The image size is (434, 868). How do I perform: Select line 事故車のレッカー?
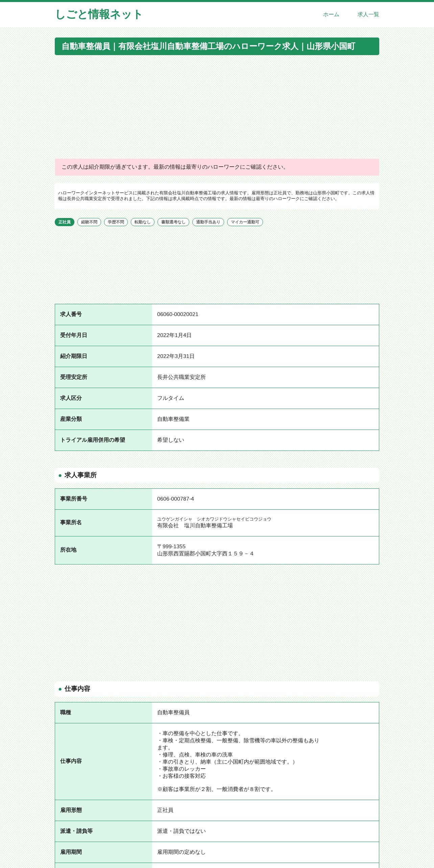pyautogui.click(x=182, y=769)
